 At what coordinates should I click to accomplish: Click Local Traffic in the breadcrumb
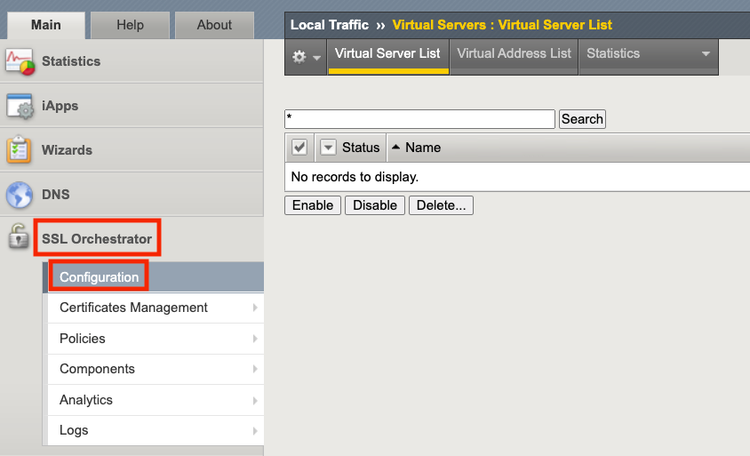(x=329, y=25)
